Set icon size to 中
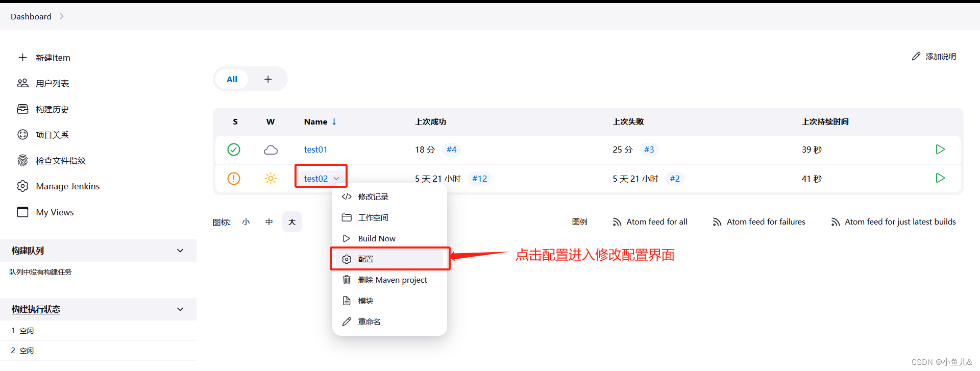The image size is (980, 371). click(x=269, y=222)
